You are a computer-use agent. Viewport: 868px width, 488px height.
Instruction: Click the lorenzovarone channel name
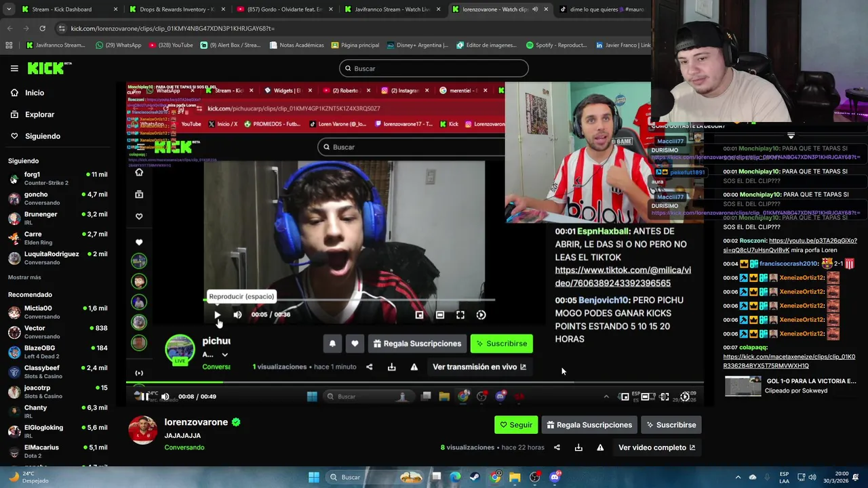(x=196, y=422)
